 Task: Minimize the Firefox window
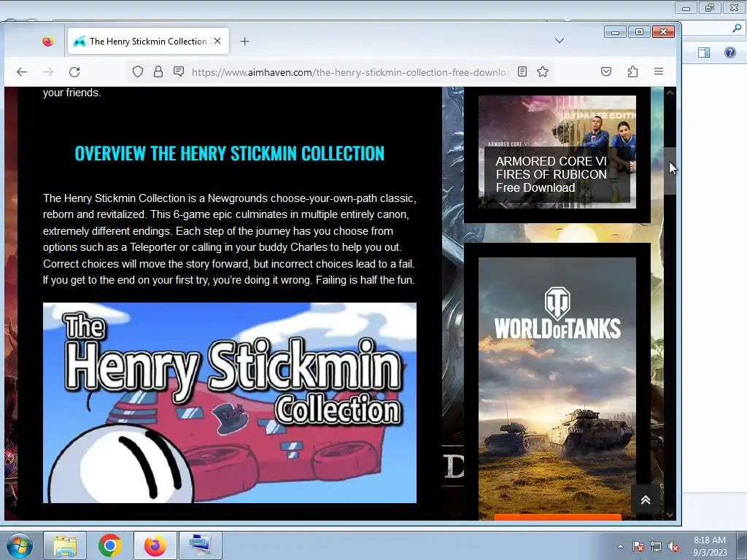point(615,32)
